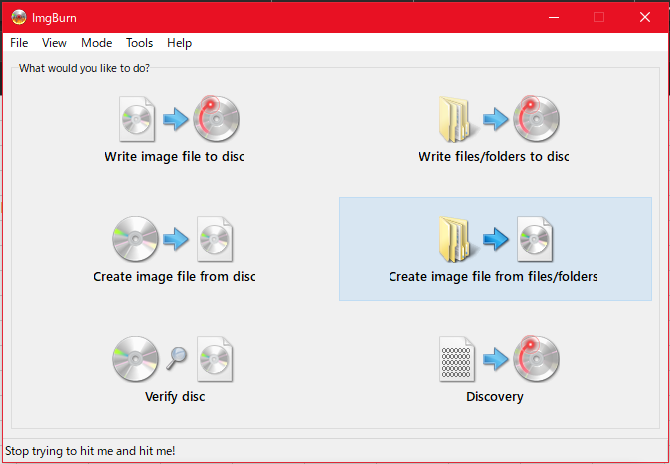Image resolution: width=670 pixels, height=464 pixels.
Task: Choose the Write files/folders to disc label
Action: [494, 156]
